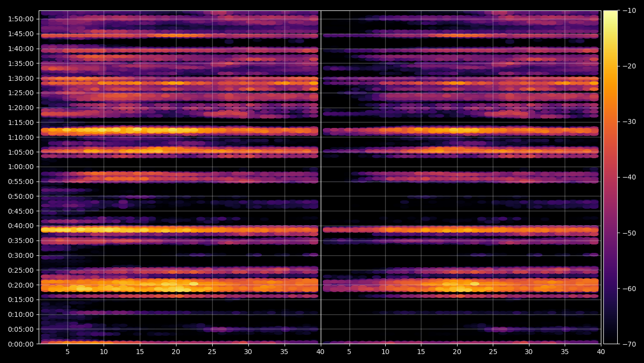This screenshot has width=644, height=363.
Task: Click x-axis label 5 under right spectrogram
Action: (349, 352)
